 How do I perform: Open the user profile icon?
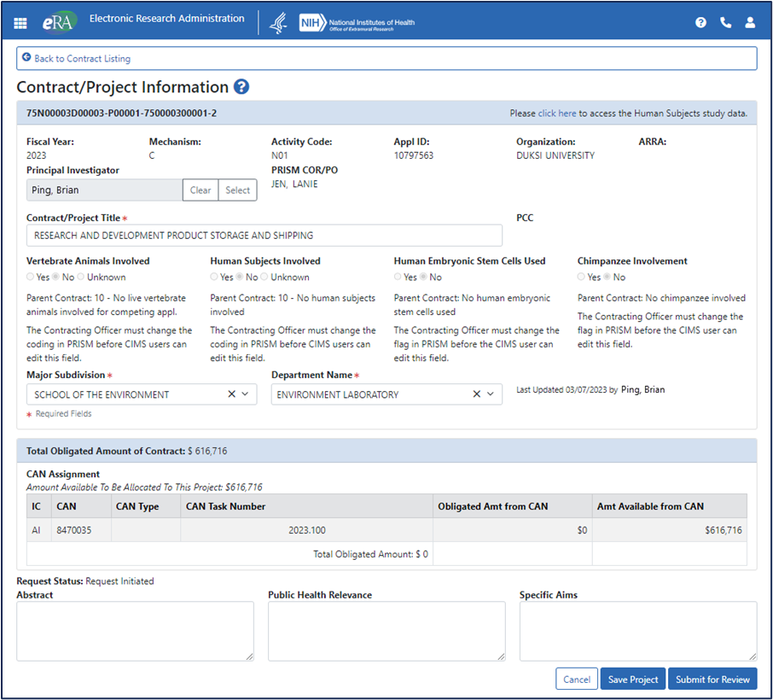click(750, 22)
